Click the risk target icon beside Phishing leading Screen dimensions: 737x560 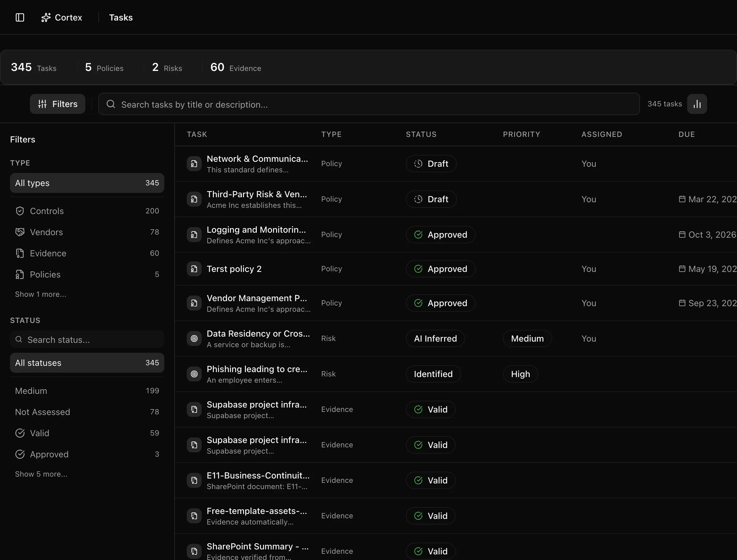194,374
